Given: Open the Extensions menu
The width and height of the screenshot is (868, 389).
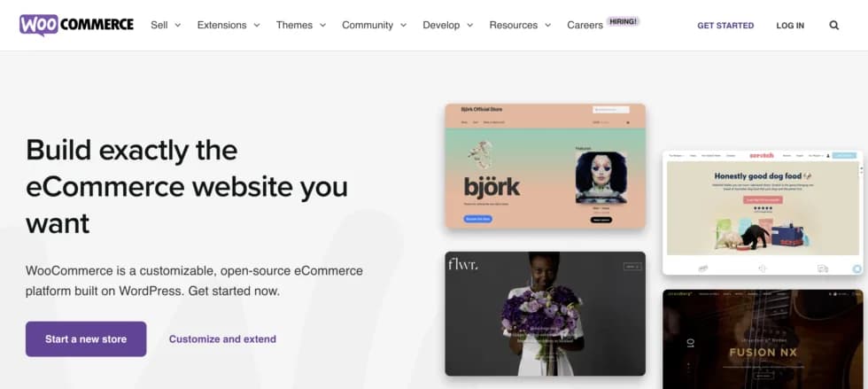Looking at the screenshot, I should (x=221, y=25).
